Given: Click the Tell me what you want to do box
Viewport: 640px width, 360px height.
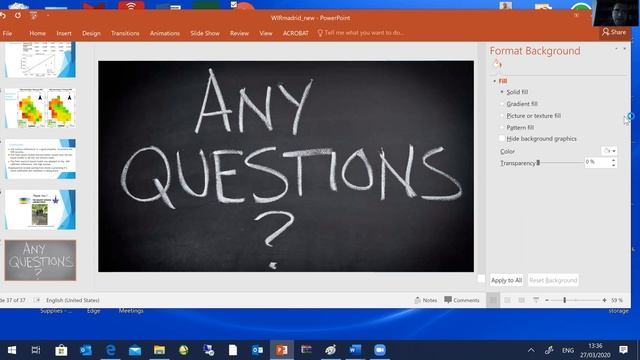Looking at the screenshot, I should pos(361,33).
